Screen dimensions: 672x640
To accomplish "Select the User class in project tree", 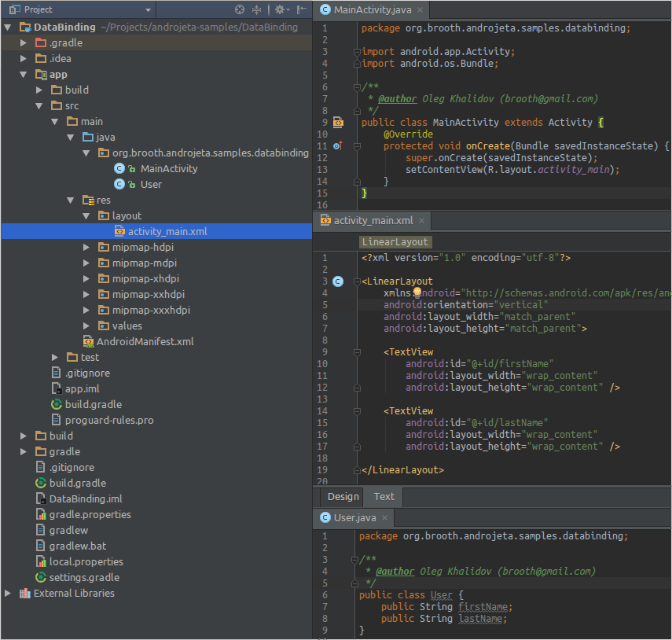I will coord(150,184).
